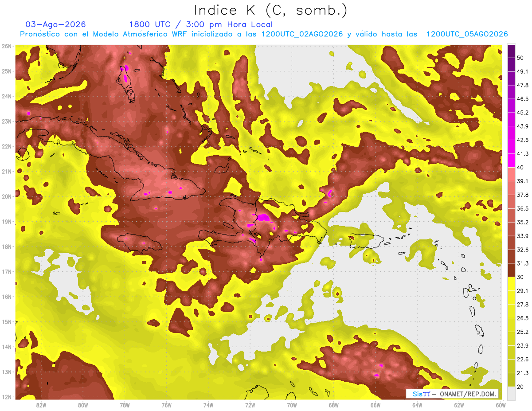Click the '66W' longitude label
Image resolution: width=532 pixels, height=411 pixels.
click(376, 405)
